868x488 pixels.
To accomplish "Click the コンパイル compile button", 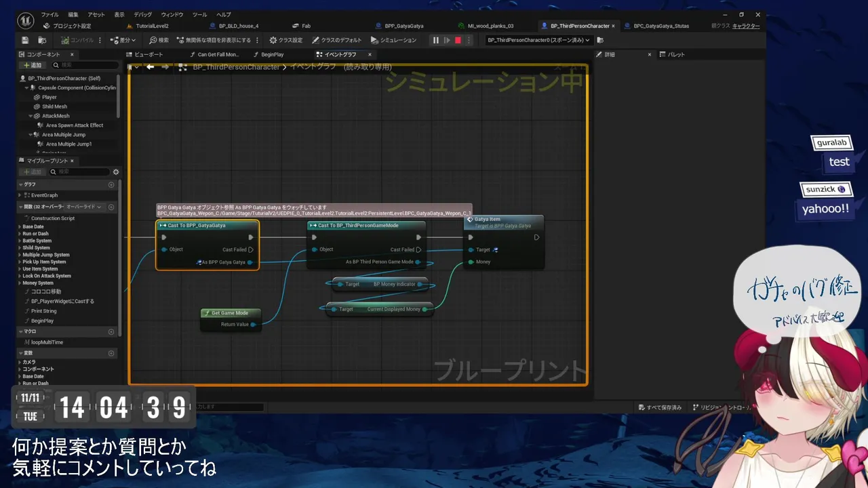I will tap(77, 40).
